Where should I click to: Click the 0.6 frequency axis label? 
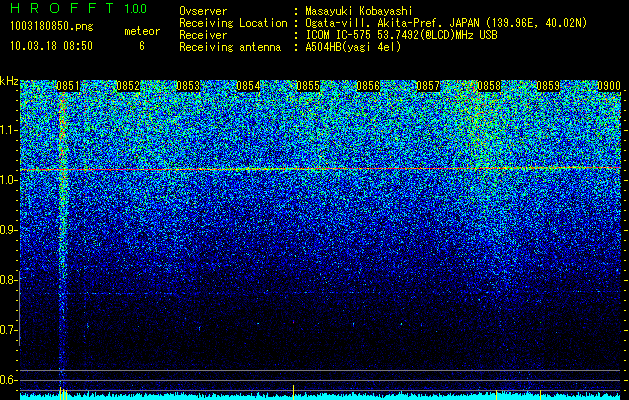(x=8, y=380)
